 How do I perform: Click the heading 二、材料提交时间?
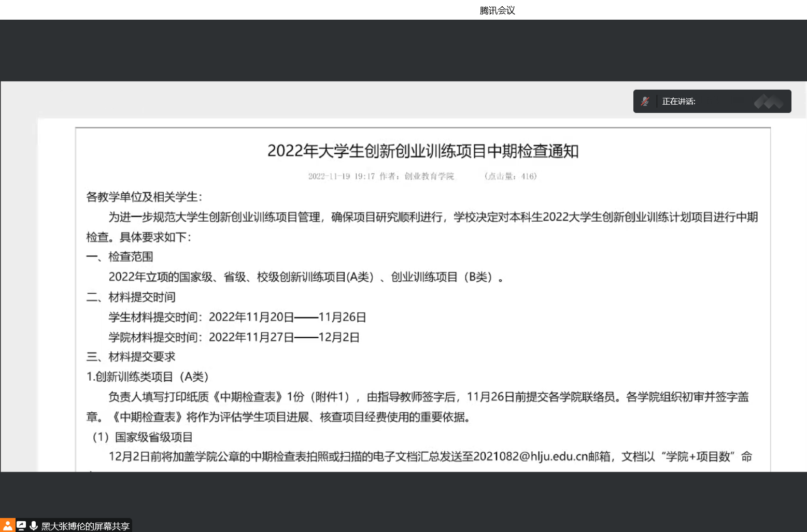[x=131, y=297]
